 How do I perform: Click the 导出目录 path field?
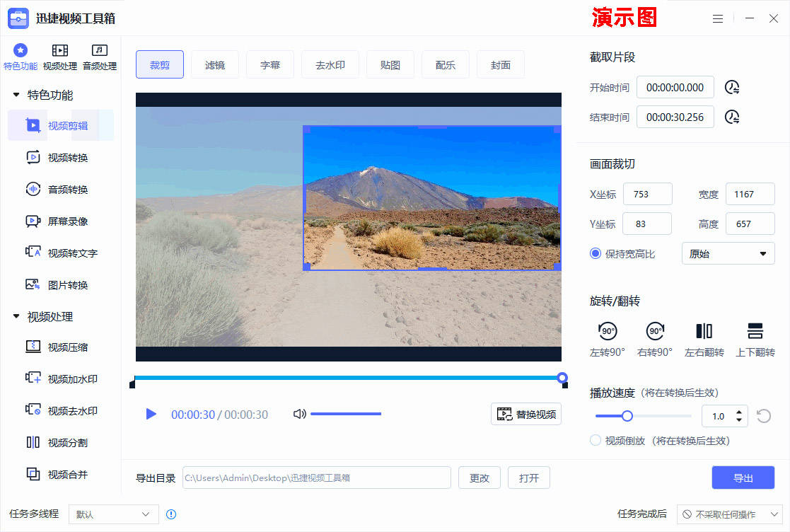pyautogui.click(x=316, y=478)
